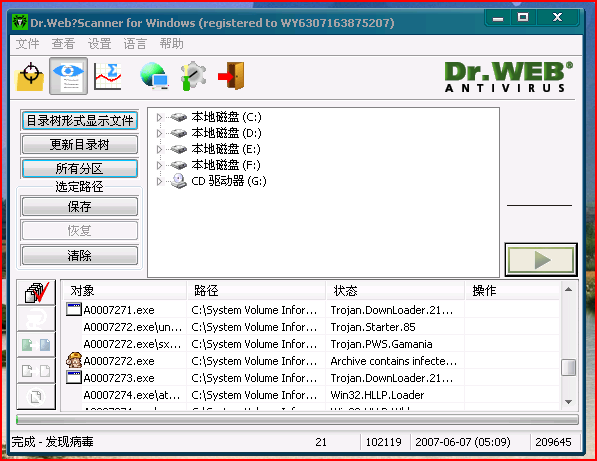Viewport: 597px width, 461px height.
Task: Open the 设置 menu
Action: tap(99, 44)
